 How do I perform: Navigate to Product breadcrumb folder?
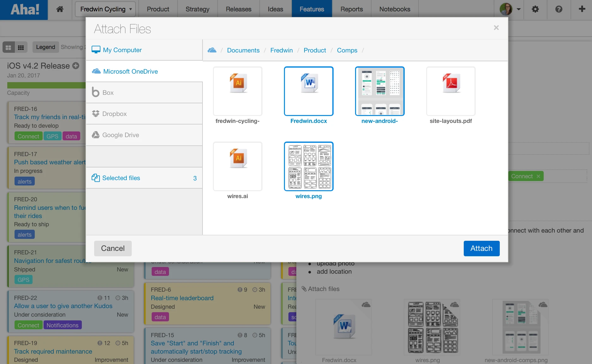pos(315,50)
